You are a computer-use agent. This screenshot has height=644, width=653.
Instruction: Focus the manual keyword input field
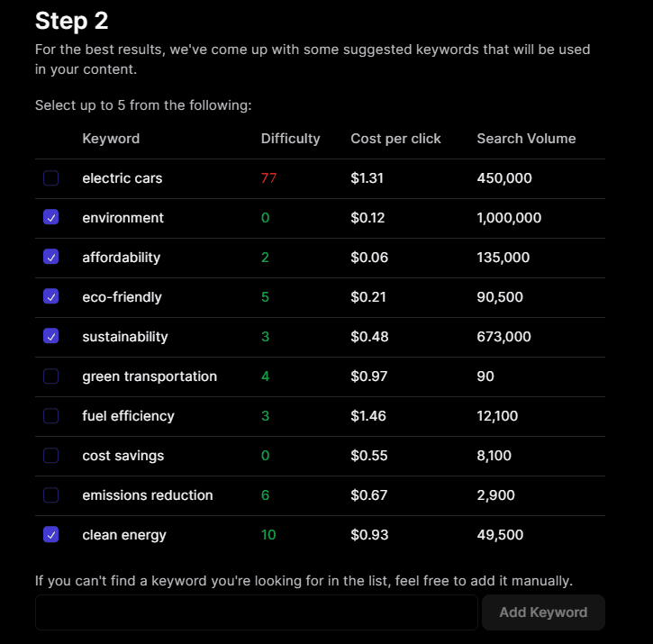256,612
